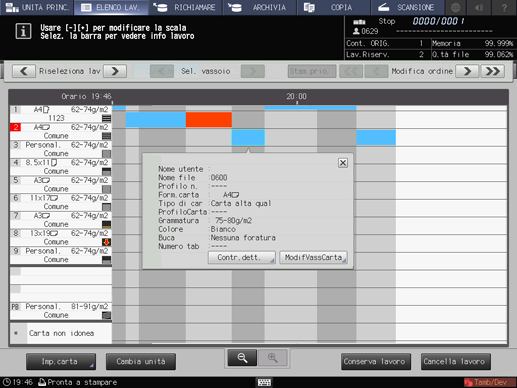This screenshot has width=517, height=388.
Task: Click the info icon beside message
Action: (23, 32)
